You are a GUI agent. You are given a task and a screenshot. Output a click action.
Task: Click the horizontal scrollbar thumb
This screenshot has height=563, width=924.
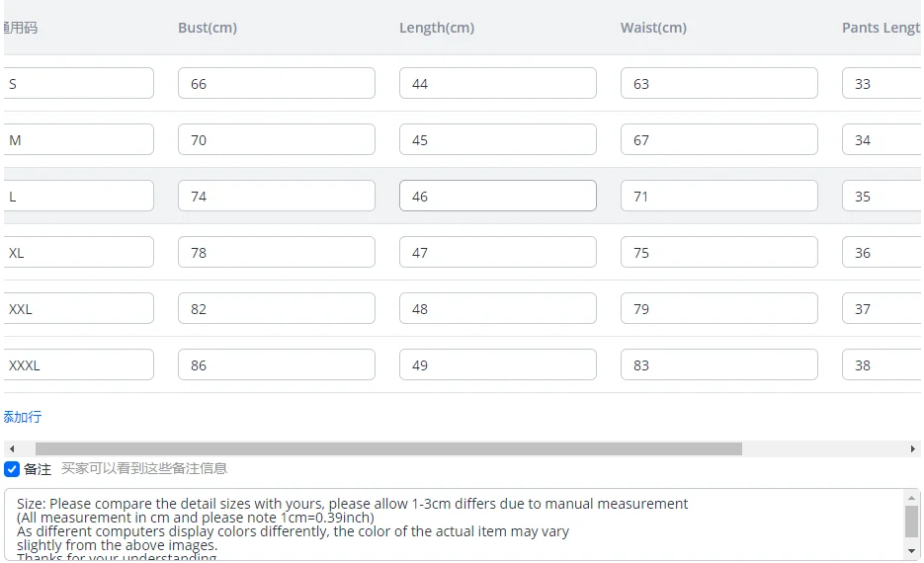388,448
